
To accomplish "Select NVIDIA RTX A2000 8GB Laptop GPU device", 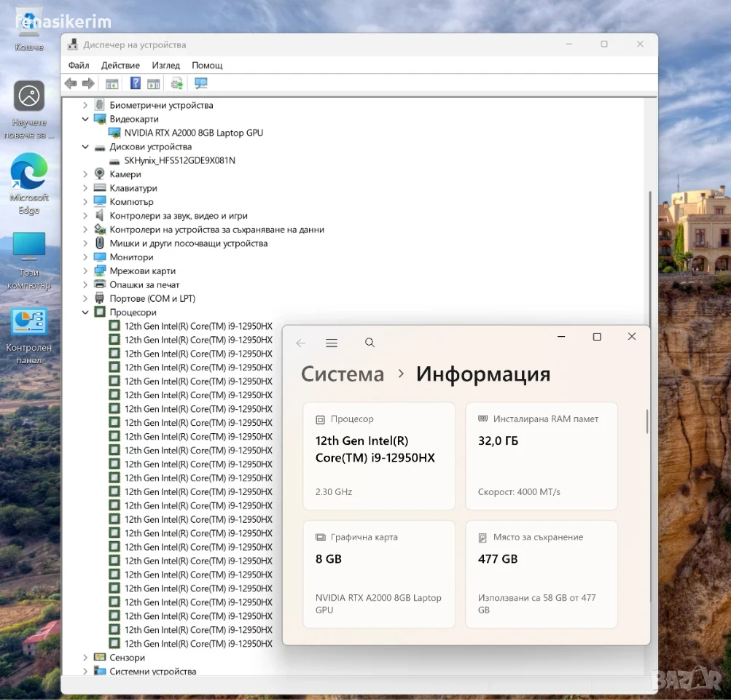I will pyautogui.click(x=193, y=133).
